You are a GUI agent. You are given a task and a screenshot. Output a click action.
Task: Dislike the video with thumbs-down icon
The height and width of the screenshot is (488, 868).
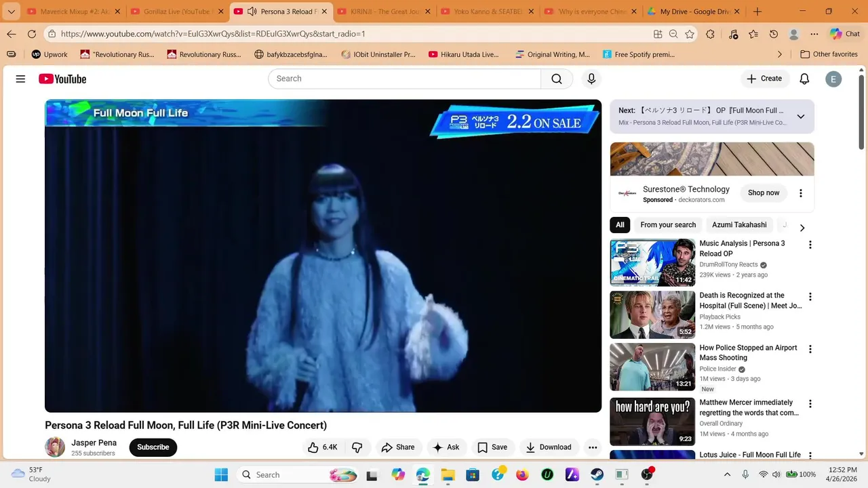[x=357, y=447]
